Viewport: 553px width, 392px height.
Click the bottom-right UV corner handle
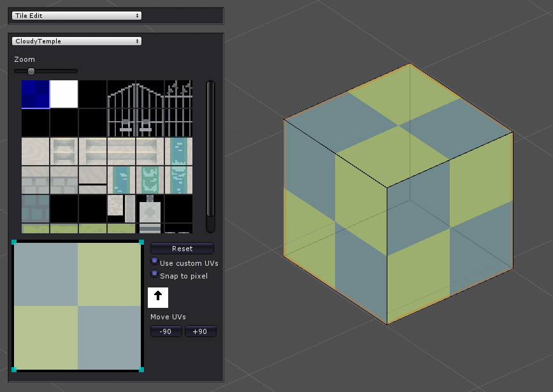tap(141, 370)
